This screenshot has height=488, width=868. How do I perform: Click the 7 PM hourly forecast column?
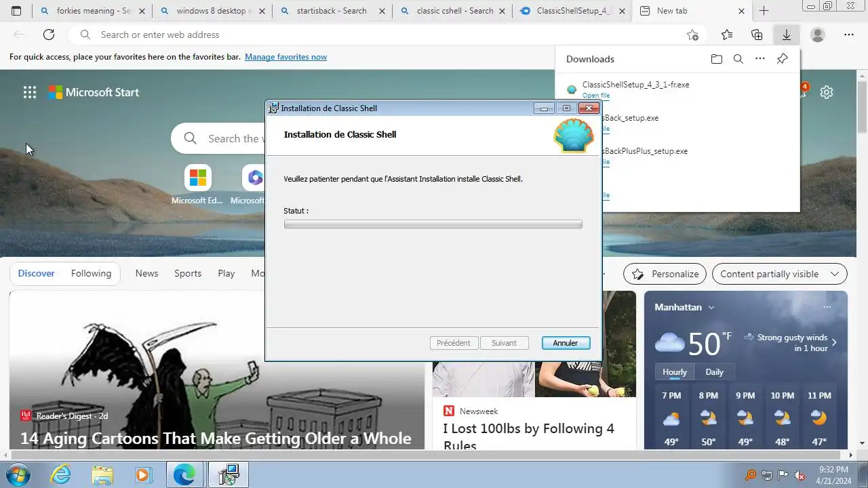pos(671,419)
